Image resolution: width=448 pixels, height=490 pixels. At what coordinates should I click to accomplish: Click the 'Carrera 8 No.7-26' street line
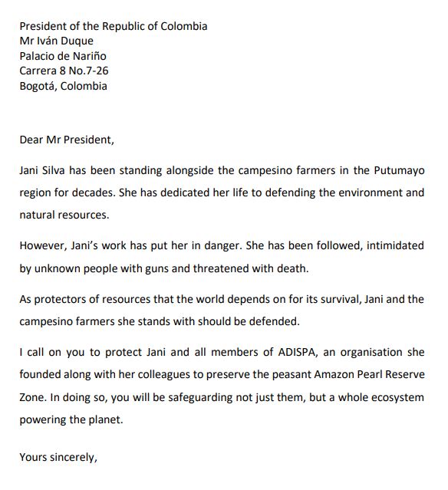64,71
